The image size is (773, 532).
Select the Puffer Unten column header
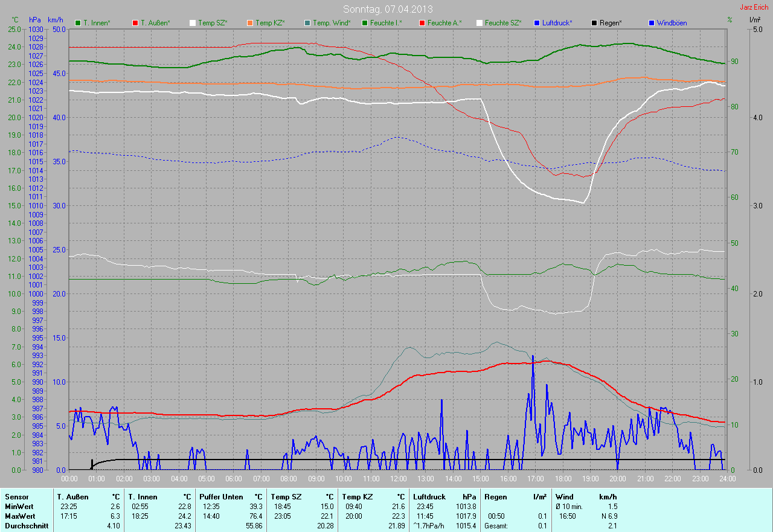pyautogui.click(x=221, y=496)
